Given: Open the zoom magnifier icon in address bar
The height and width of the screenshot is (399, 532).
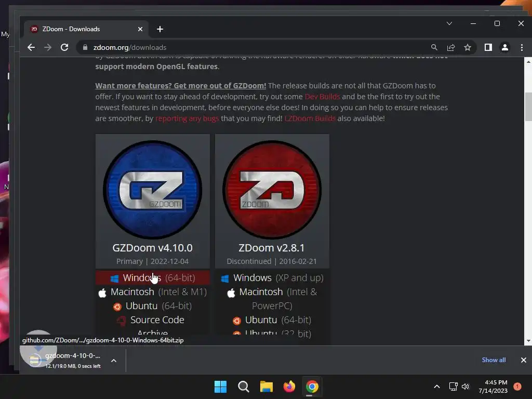Looking at the screenshot, I should point(434,47).
